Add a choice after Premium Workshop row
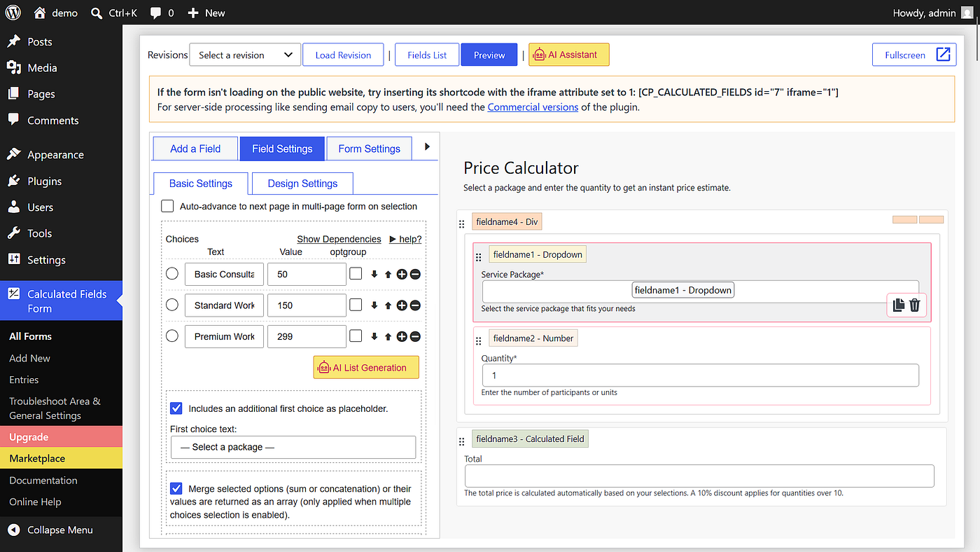This screenshot has height=552, width=980. point(402,336)
